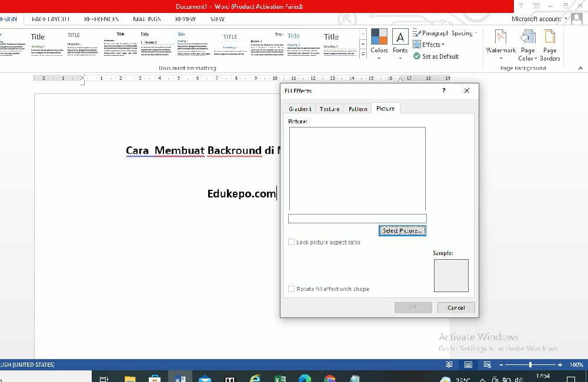Click the Select Picture button
The width and height of the screenshot is (588, 382).
point(402,230)
